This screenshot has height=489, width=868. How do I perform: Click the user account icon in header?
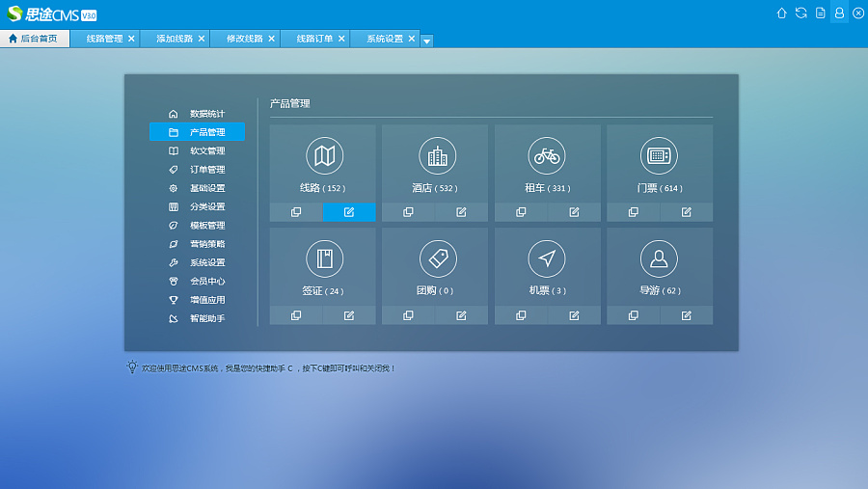(839, 13)
